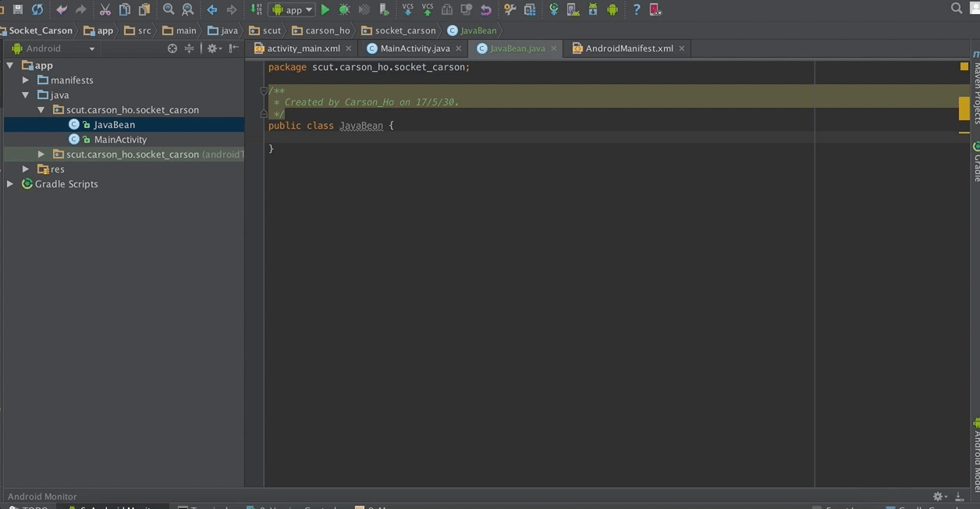Click src breadcrumb folder
Screen dimensions: 980x509
coord(137,30)
